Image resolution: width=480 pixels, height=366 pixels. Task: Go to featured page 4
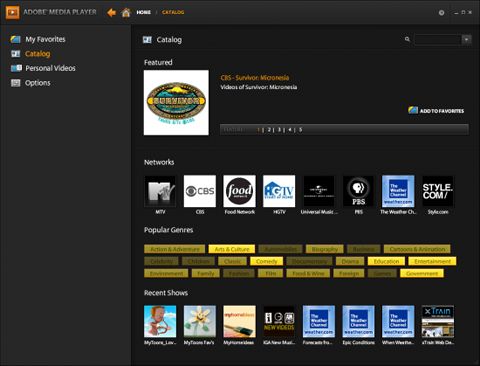click(x=290, y=130)
